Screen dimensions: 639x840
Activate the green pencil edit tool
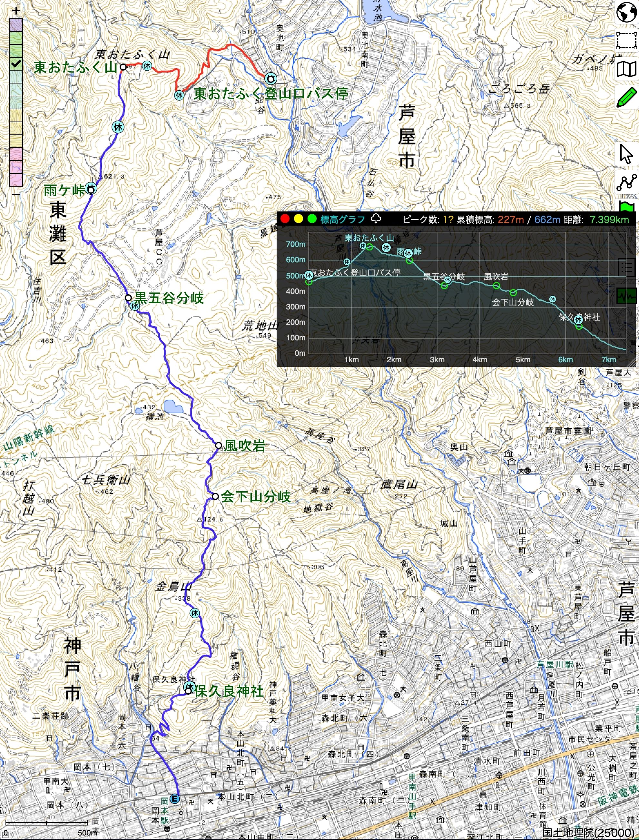point(626,98)
